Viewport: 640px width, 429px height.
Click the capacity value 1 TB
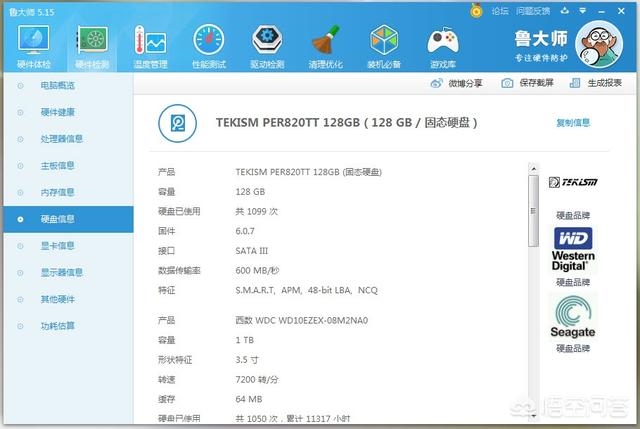click(x=244, y=340)
